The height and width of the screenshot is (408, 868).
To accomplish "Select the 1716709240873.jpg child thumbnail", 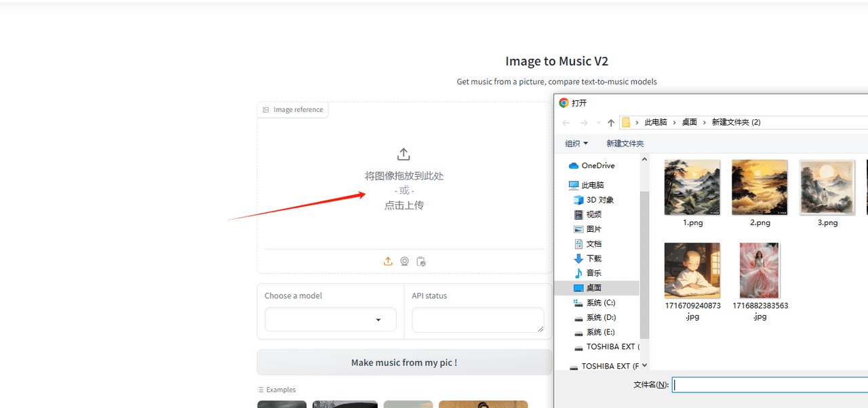I will (x=692, y=270).
